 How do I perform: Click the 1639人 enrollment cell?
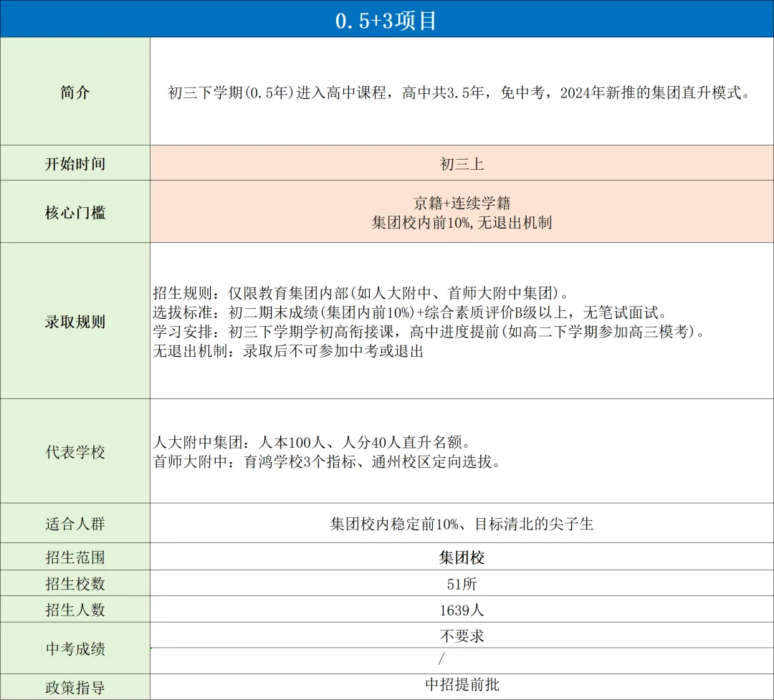[462, 609]
